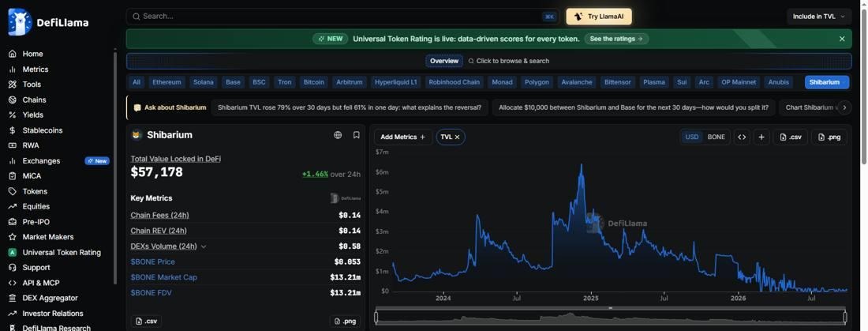868x331 pixels.
Task: Open API & MCP sidebar item
Action: coord(40,283)
